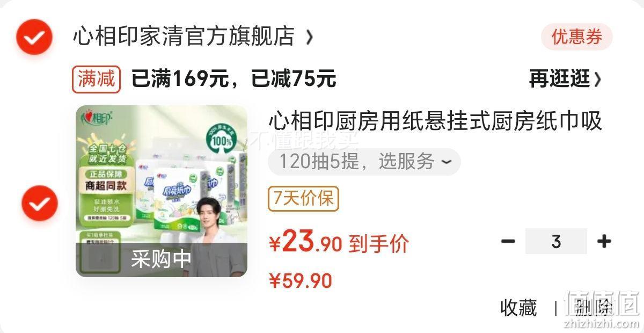
Task: Uncheck the 心相印家清官方旗舰店 store checkbox
Action: pyautogui.click(x=34, y=37)
